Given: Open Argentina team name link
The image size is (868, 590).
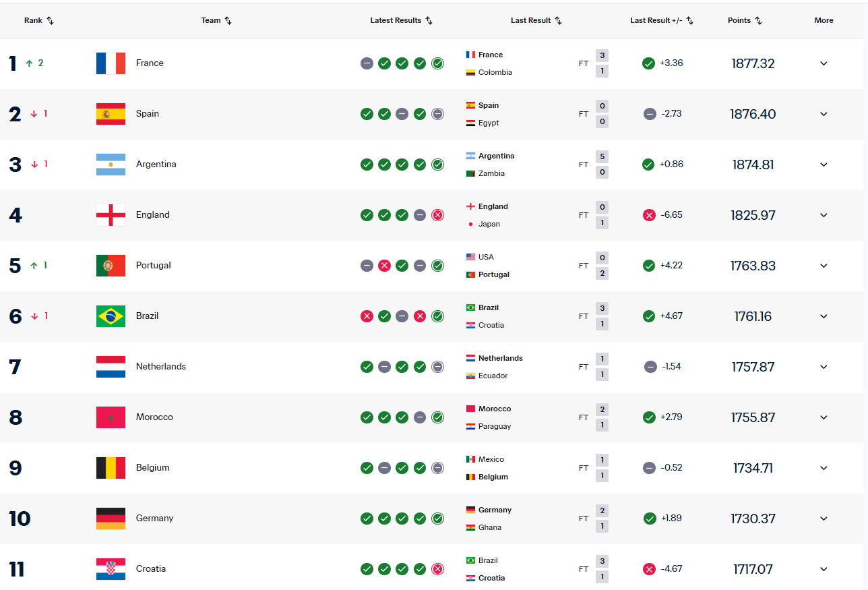Looking at the screenshot, I should pyautogui.click(x=156, y=165).
